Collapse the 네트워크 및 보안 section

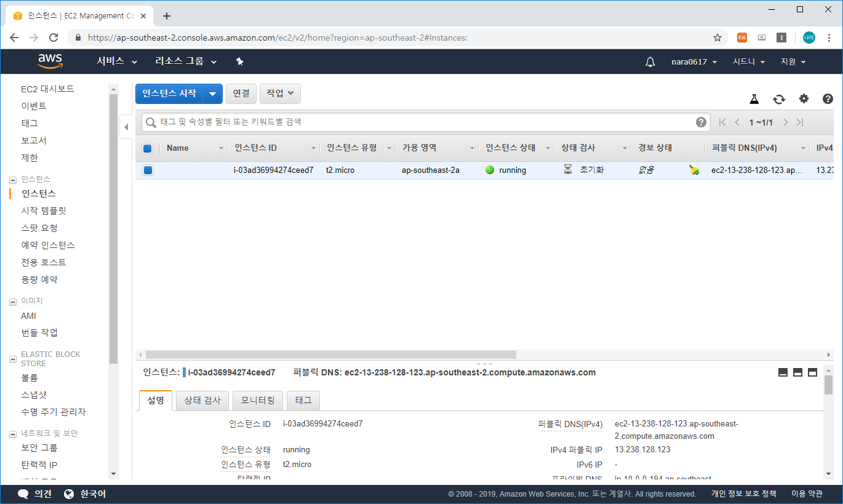[13, 434]
